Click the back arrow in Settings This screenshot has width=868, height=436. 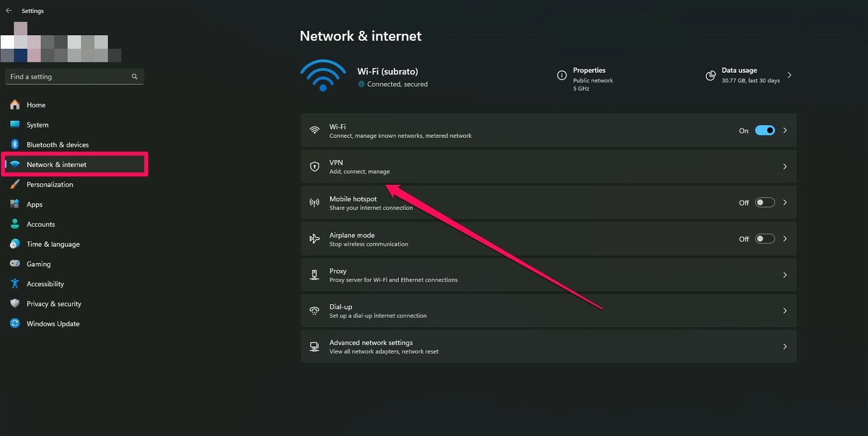point(9,10)
